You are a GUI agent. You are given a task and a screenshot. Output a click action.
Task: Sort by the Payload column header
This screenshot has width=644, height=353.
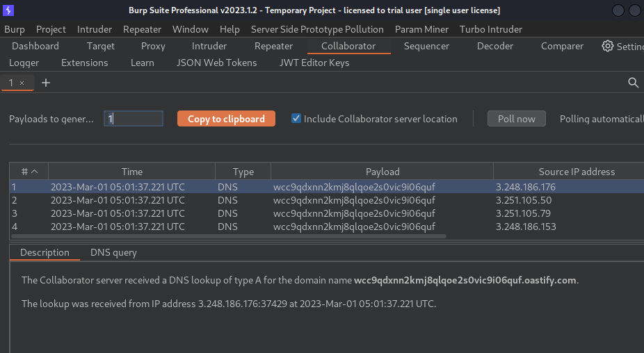pyautogui.click(x=383, y=172)
